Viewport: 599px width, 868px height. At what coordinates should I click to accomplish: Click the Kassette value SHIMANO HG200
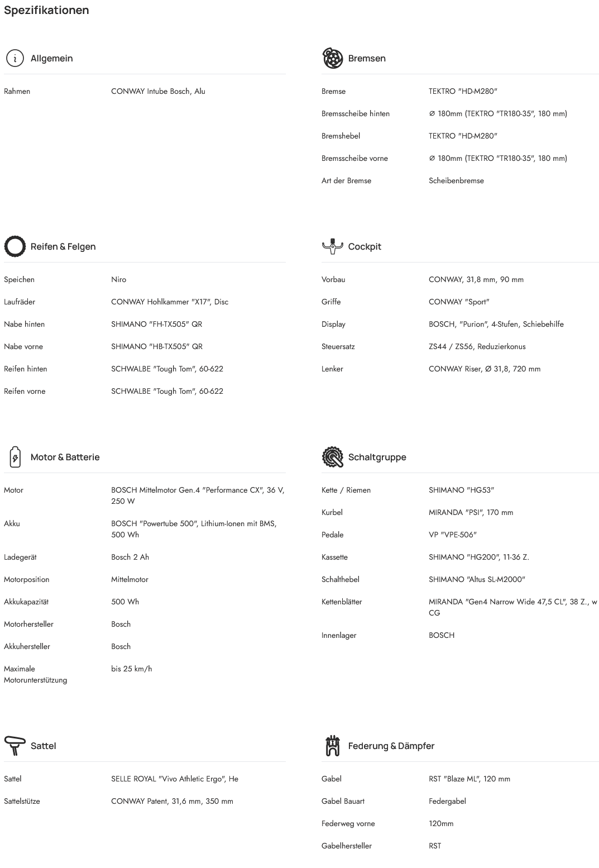click(x=478, y=557)
